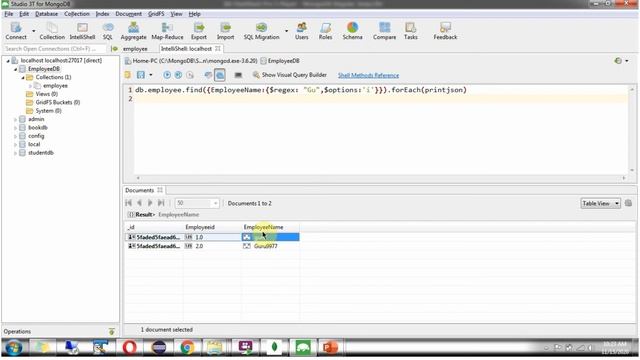Go to next page of documents
Screen dimensions: 640x360
tap(150, 203)
